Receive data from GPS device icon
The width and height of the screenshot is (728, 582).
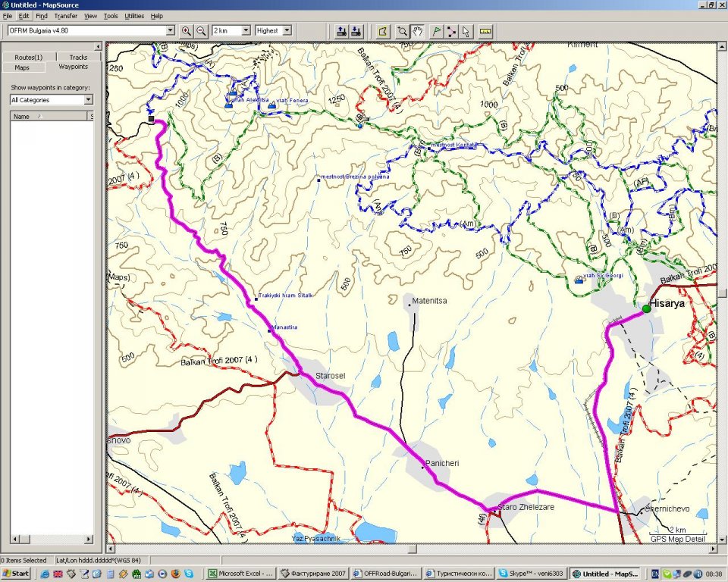point(356,31)
